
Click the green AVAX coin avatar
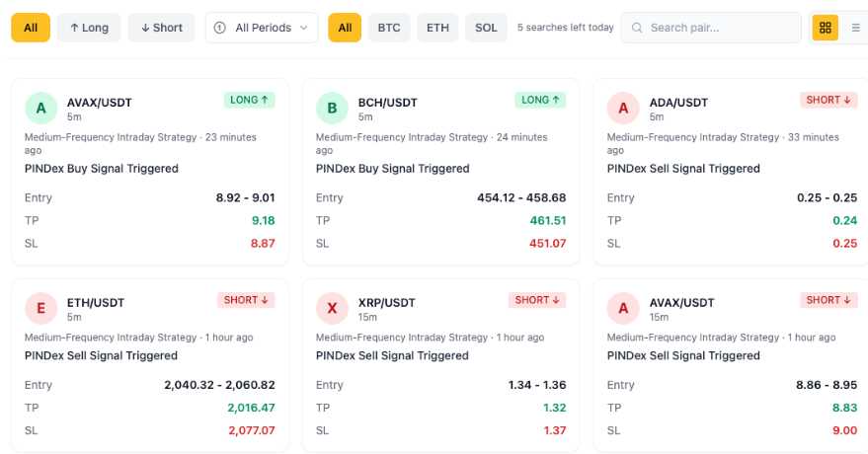41,109
